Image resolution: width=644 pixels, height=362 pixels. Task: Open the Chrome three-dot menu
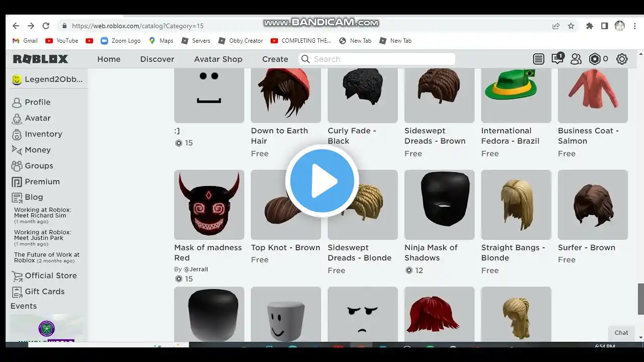(634, 26)
